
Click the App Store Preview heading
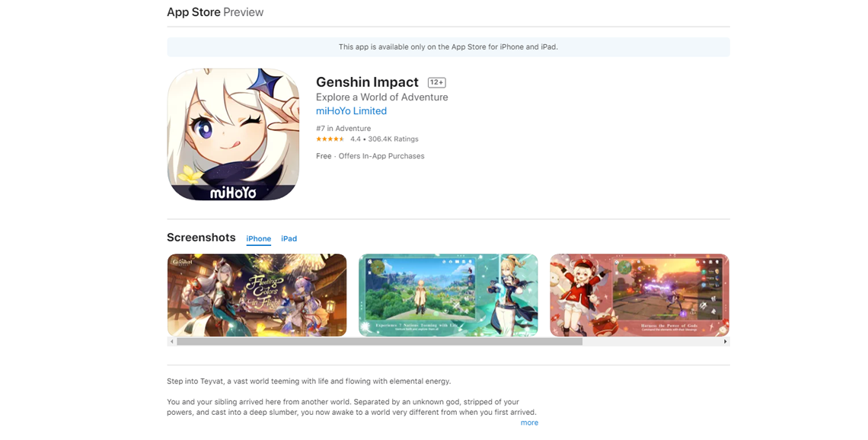215,12
